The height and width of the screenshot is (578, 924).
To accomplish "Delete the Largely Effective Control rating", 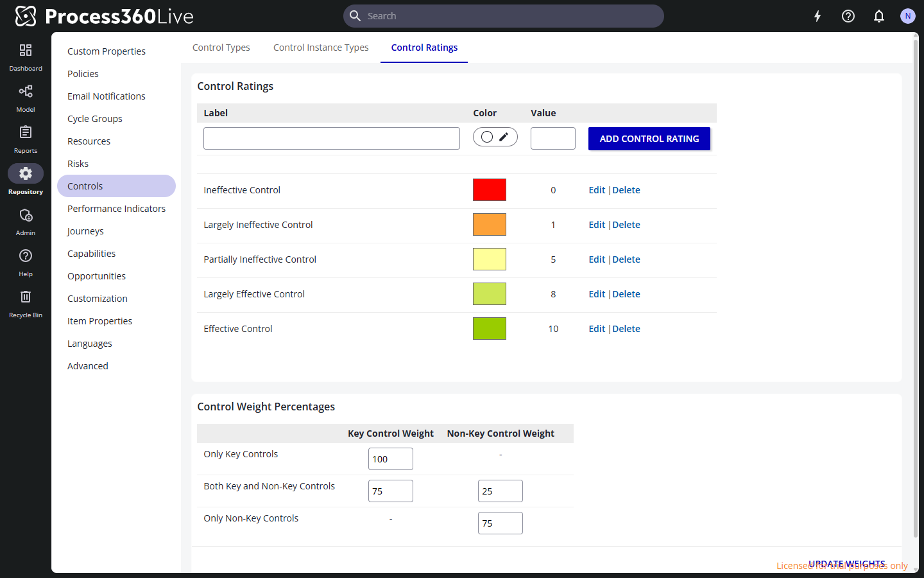I will pyautogui.click(x=626, y=294).
